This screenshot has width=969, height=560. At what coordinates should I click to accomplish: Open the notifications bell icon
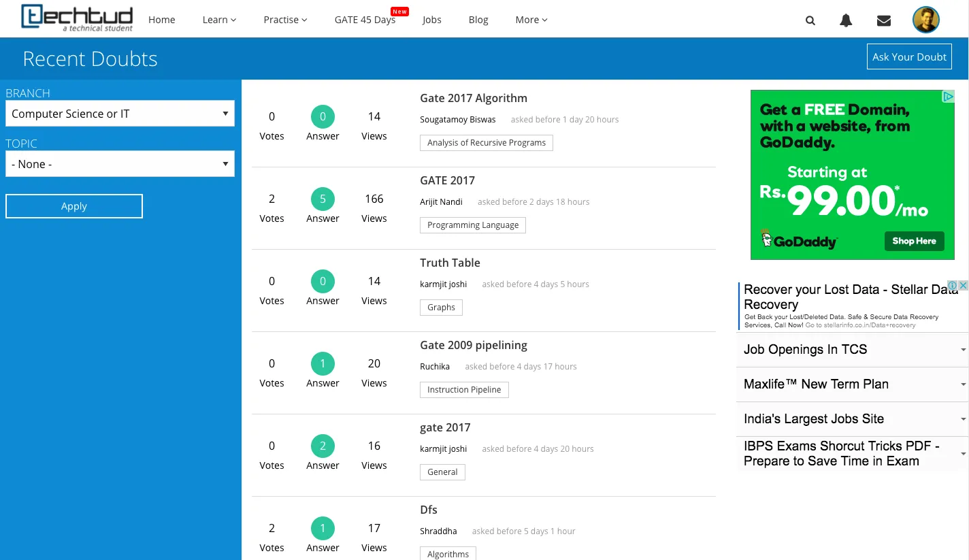coord(846,20)
